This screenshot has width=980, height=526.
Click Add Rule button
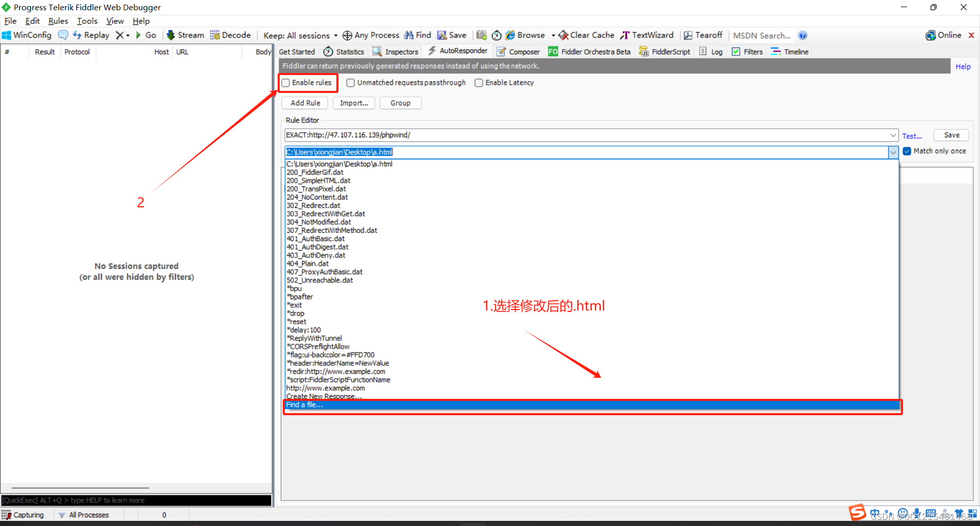tap(305, 103)
